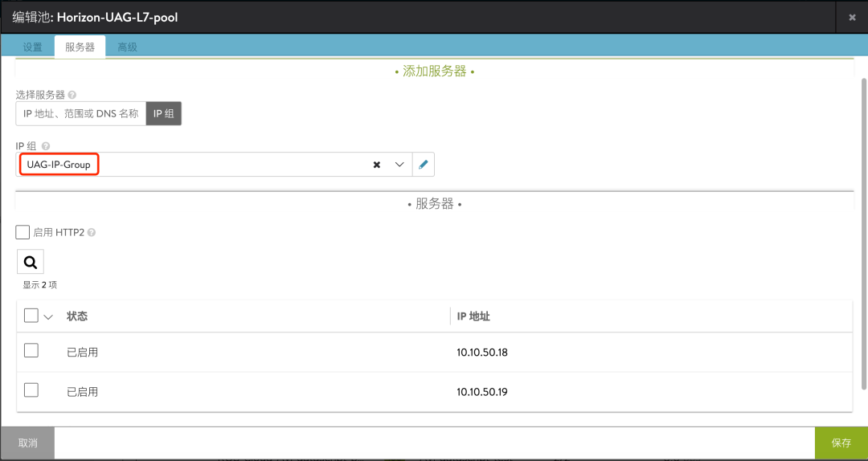Click the pencil edit icon for IP group

[x=424, y=165]
